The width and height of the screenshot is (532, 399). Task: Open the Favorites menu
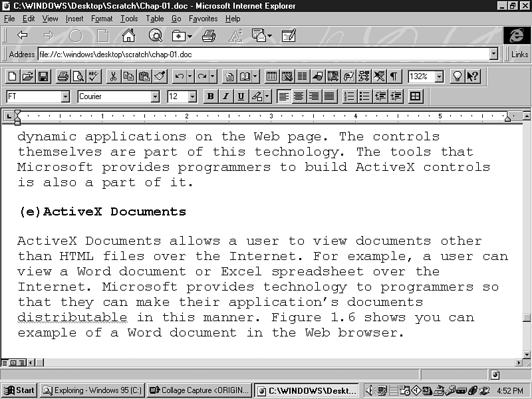(203, 19)
